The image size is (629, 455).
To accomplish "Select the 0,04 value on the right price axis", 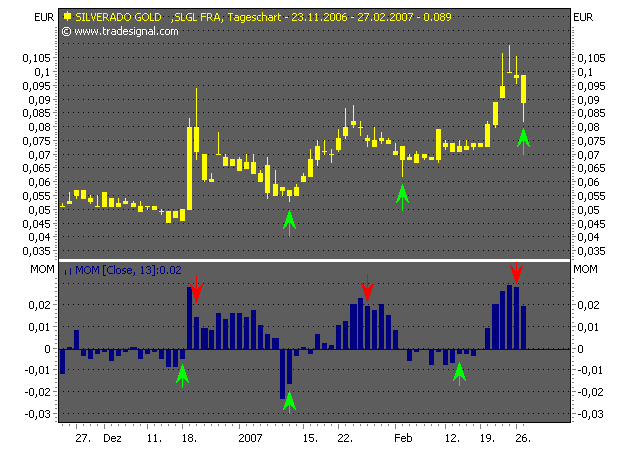I will click(588, 237).
